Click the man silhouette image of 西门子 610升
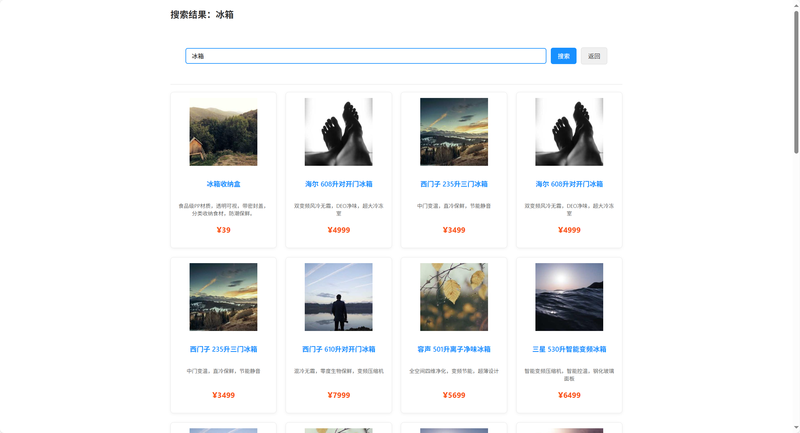This screenshot has width=800, height=433. tap(339, 297)
